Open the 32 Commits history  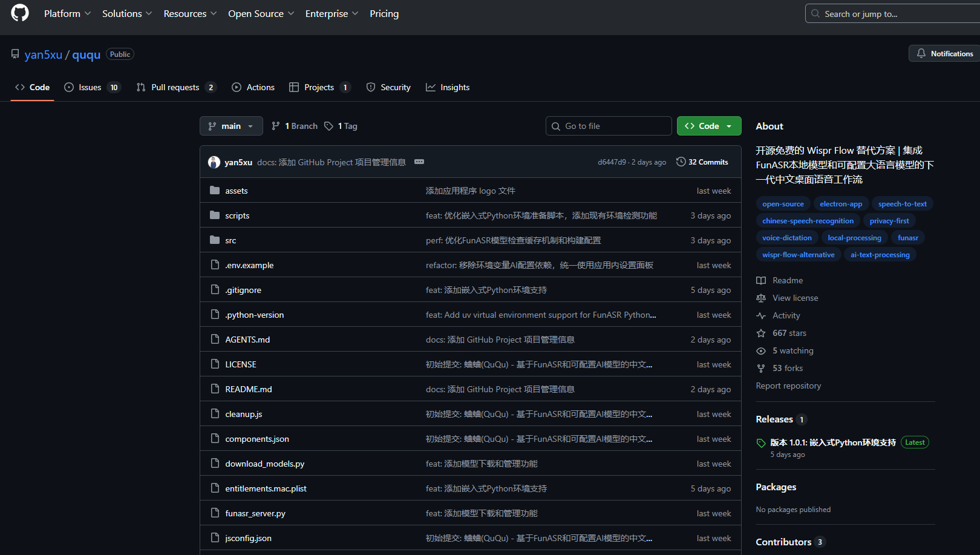[x=702, y=162]
